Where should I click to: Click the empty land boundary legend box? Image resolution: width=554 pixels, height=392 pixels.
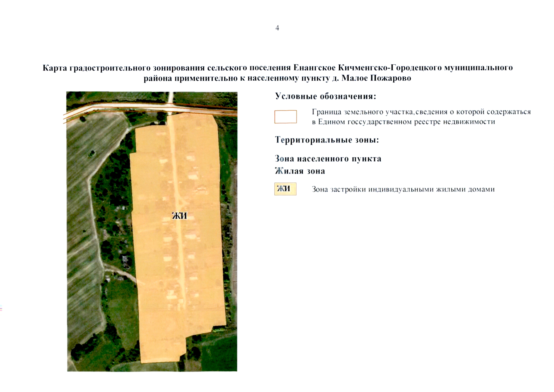click(285, 117)
